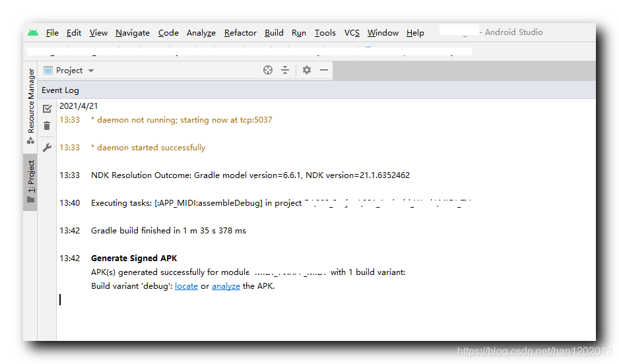Screen dimensions: 619x364
Task: Click the Executing tasks assembleDebug log entry
Action: pyautogui.click(x=281, y=202)
